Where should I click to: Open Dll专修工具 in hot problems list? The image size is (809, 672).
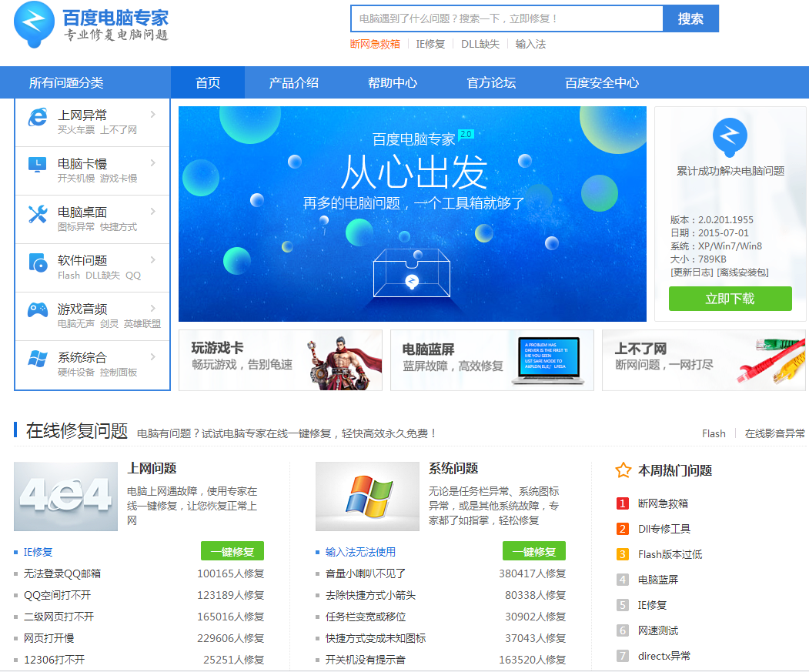(x=664, y=529)
